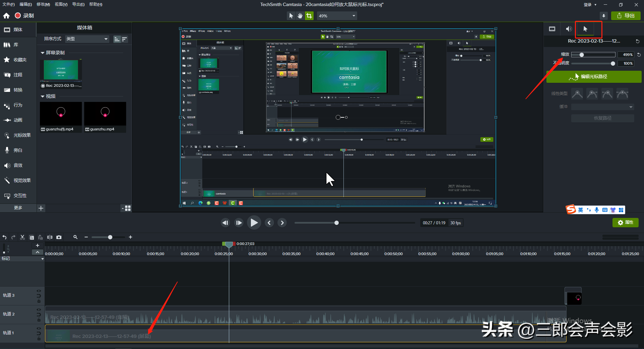644x349 pixels.
Task: Click the timeline redo icon
Action: click(13, 237)
